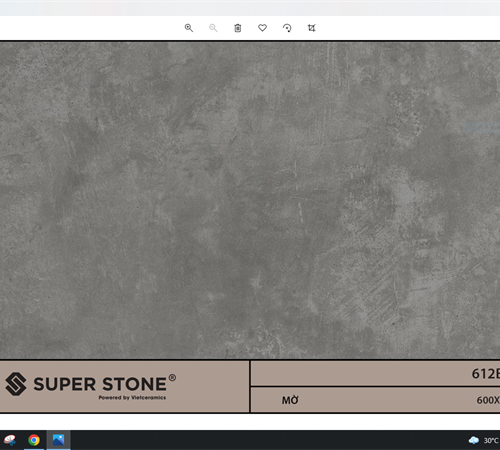This screenshot has height=450, width=500.
Task: Switch to the Photos app in taskbar
Action: pos(58,440)
